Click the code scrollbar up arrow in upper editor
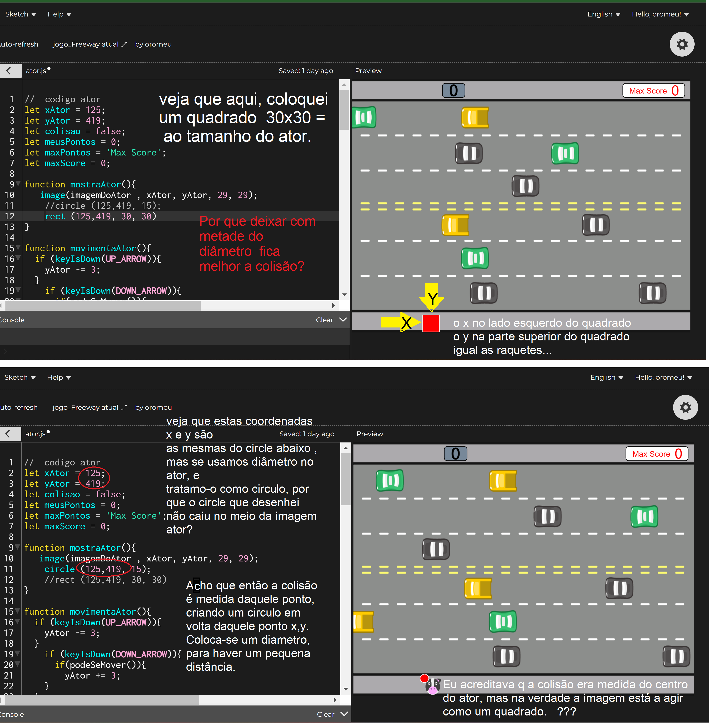 (x=344, y=85)
